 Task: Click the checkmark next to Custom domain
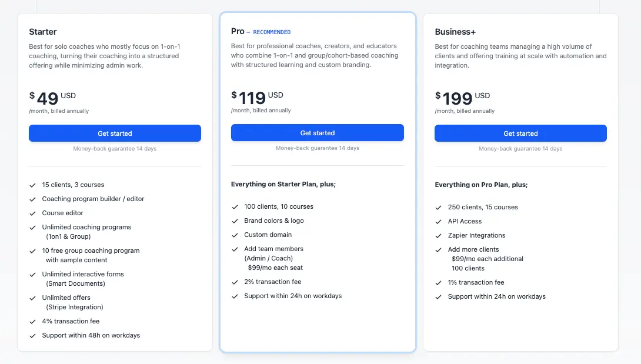(235, 235)
